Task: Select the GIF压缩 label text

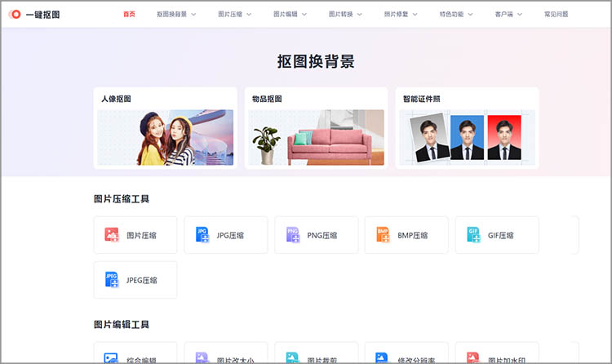Action: coord(501,236)
